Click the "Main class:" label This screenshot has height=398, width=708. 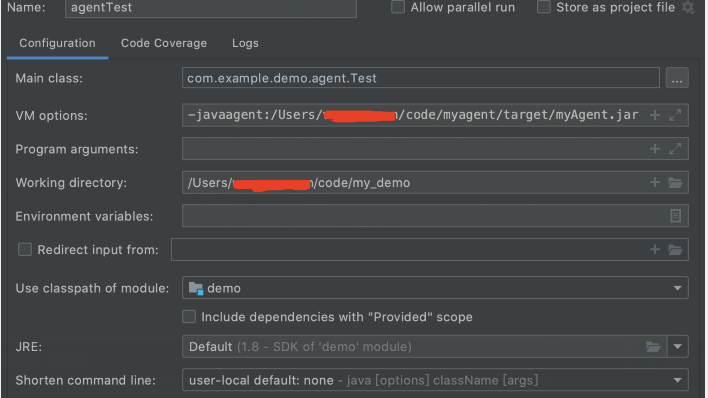pyautogui.click(x=49, y=78)
